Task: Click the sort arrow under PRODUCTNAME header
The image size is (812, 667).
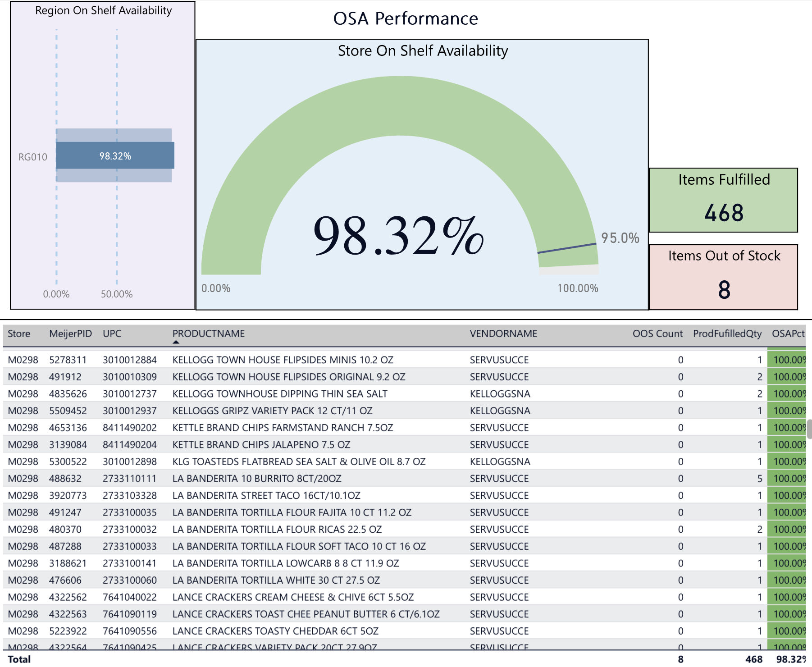Action: (x=176, y=343)
